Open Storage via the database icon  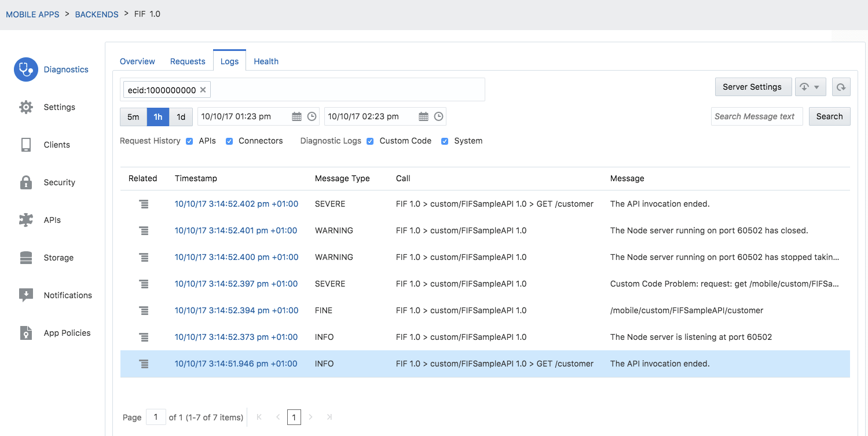click(26, 258)
